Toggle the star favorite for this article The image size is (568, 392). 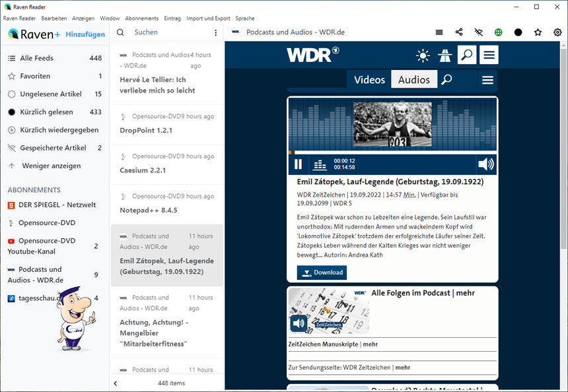(x=538, y=32)
